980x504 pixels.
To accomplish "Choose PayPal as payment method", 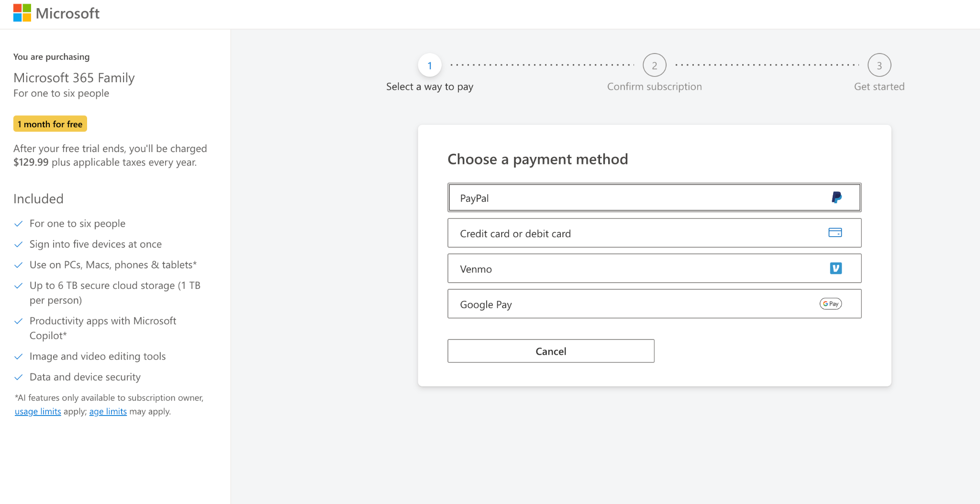I will [x=654, y=197].
